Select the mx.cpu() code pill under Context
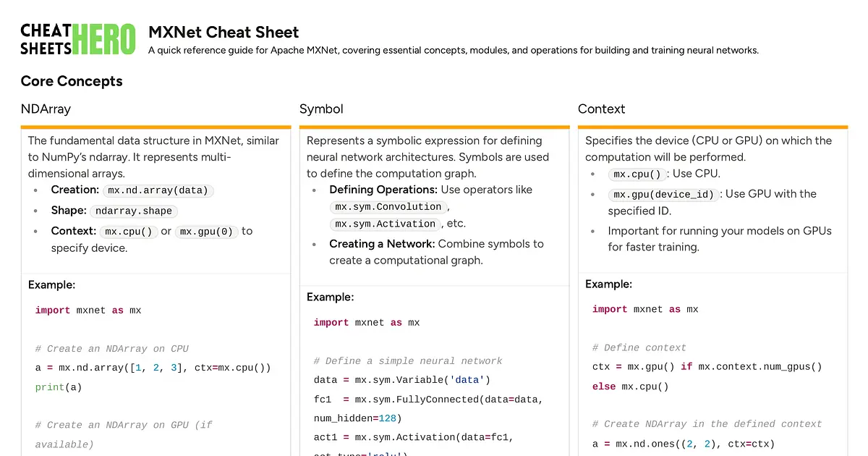This screenshot has height=456, width=868. click(637, 174)
